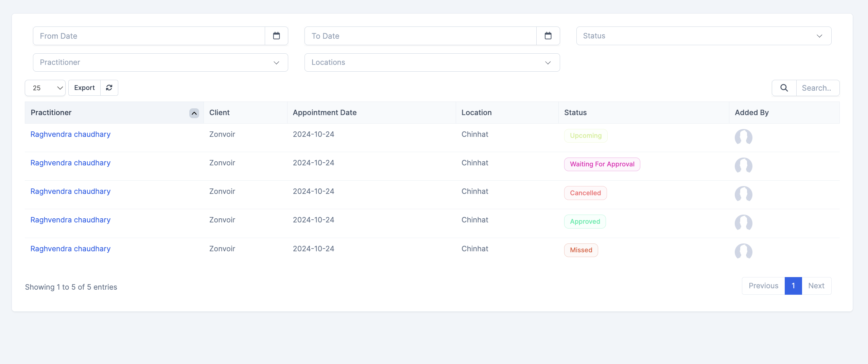Click the Export button
This screenshot has width=868, height=364.
coord(84,87)
